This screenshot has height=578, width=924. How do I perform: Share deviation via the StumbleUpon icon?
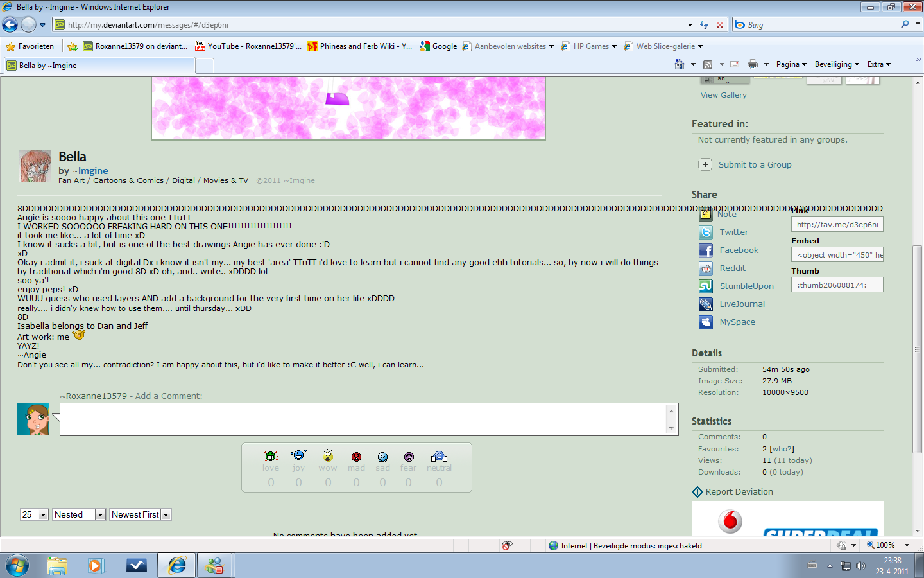706,286
